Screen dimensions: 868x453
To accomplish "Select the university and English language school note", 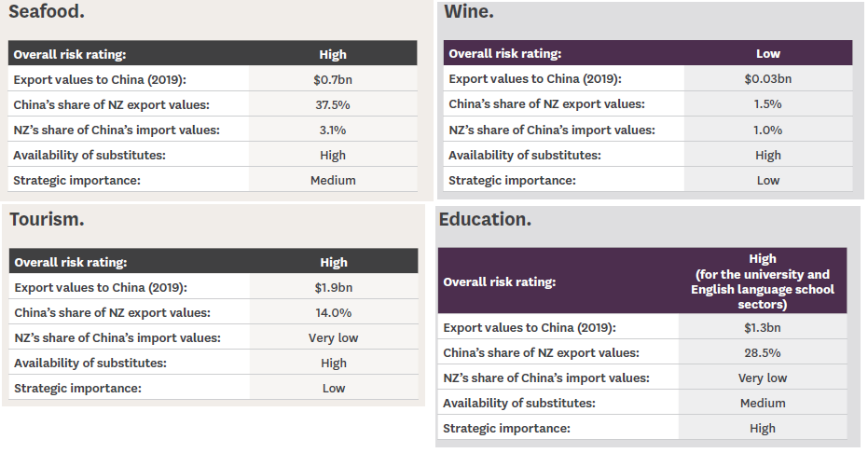I will coord(762,289).
